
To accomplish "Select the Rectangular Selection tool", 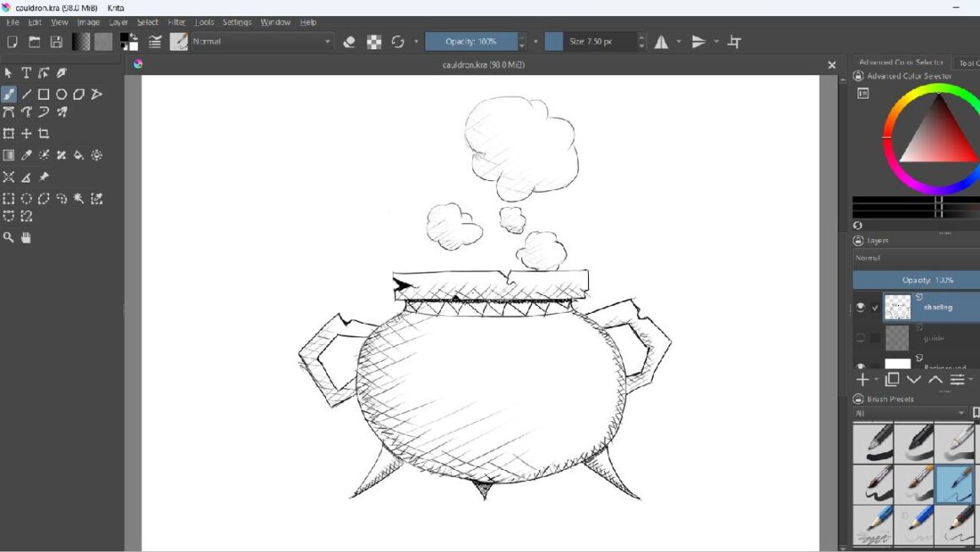I will [x=8, y=199].
